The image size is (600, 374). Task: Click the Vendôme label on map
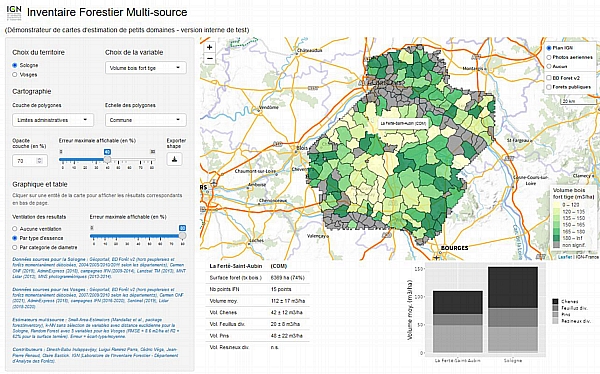pos(269,108)
